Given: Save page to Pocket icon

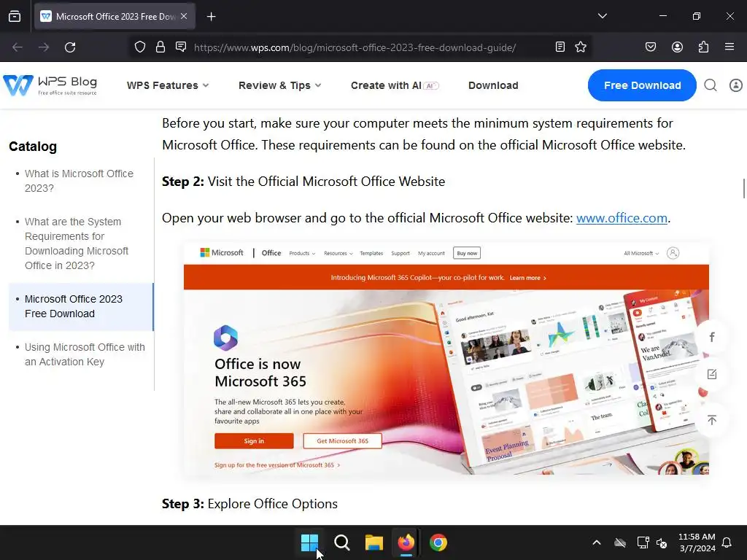Looking at the screenshot, I should coord(651,47).
